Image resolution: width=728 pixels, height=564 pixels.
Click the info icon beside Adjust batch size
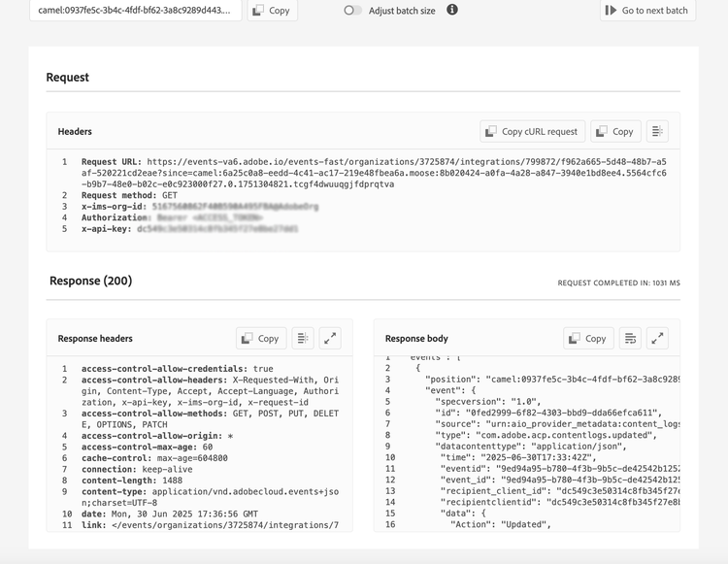[451, 10]
